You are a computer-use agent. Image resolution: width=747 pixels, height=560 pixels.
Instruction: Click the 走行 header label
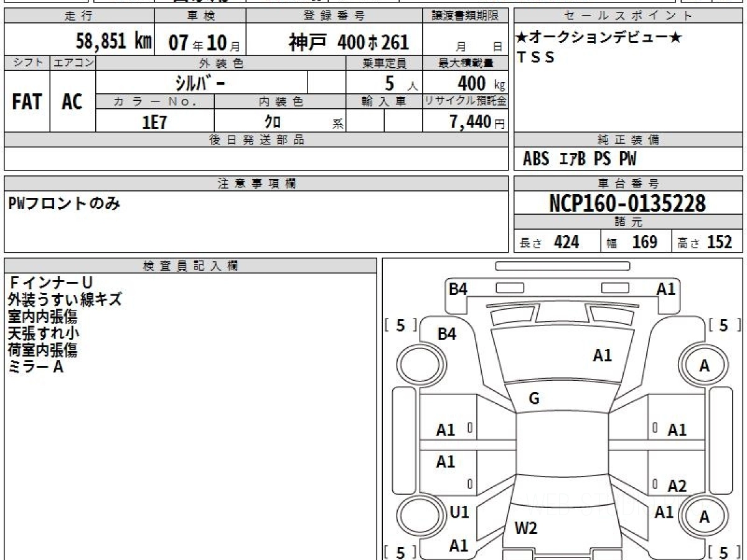tap(78, 16)
